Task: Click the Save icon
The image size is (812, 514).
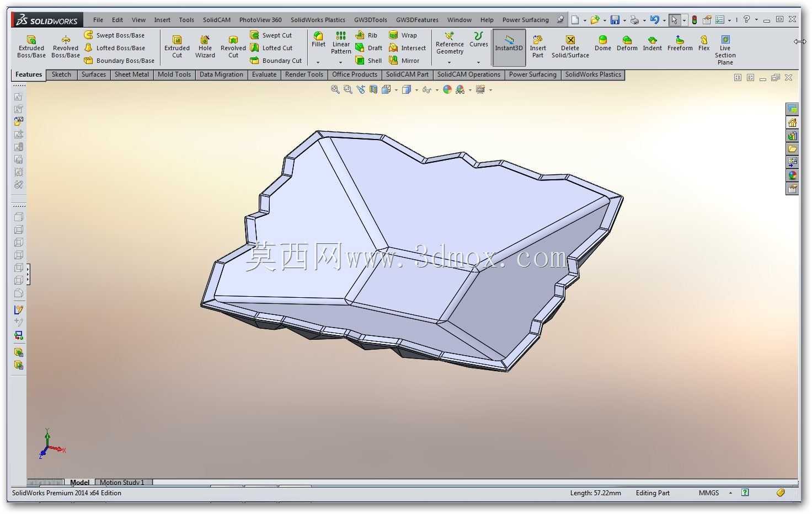Action: 615,20
